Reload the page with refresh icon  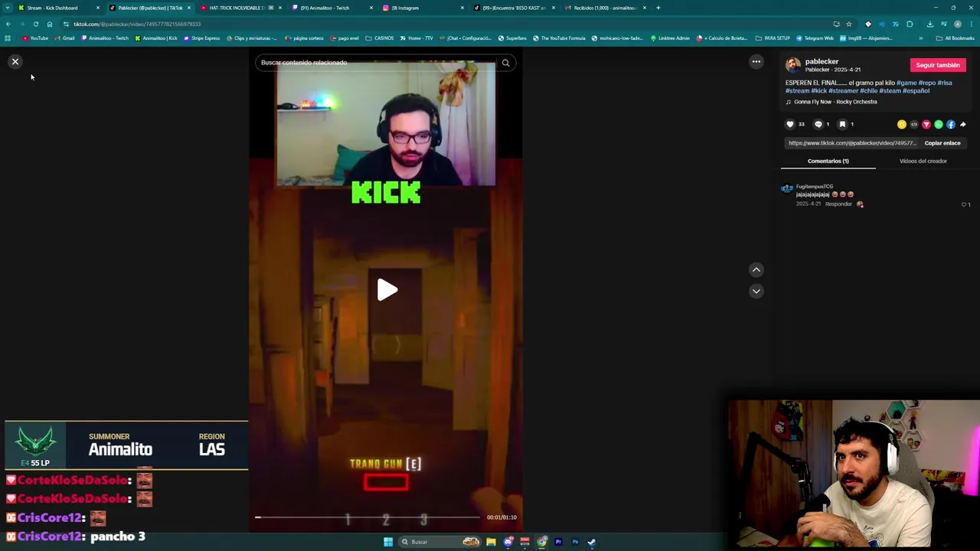[35, 24]
